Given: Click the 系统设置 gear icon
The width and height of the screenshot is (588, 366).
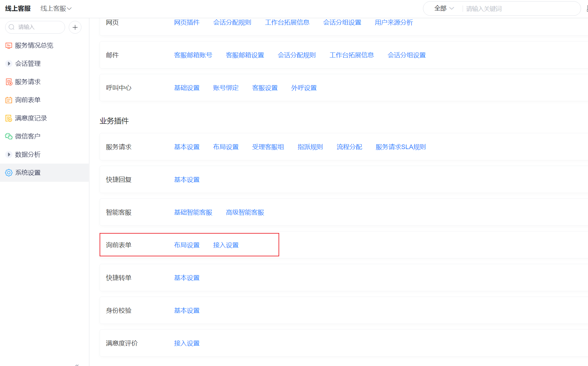Looking at the screenshot, I should point(9,173).
